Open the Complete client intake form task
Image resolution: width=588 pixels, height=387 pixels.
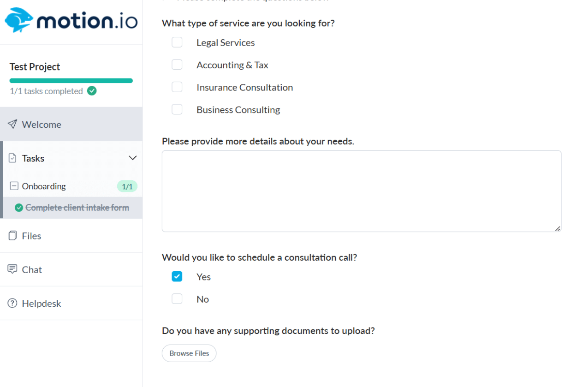77,208
